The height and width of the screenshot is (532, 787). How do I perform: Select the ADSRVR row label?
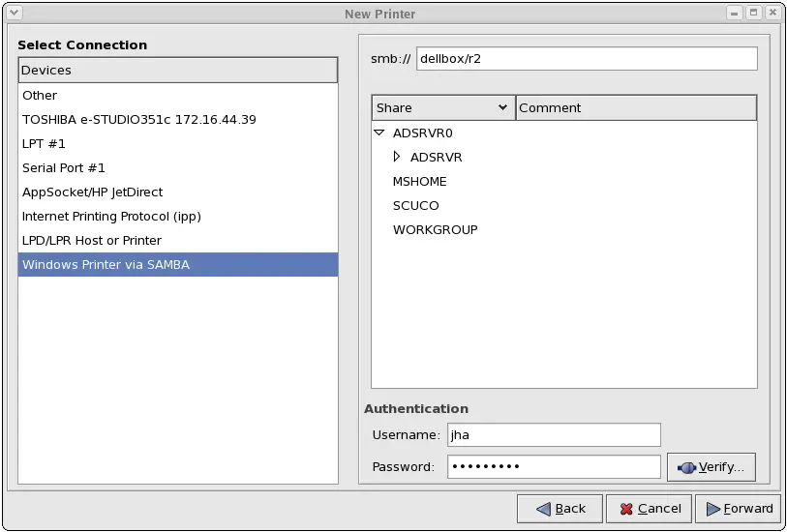click(x=437, y=157)
